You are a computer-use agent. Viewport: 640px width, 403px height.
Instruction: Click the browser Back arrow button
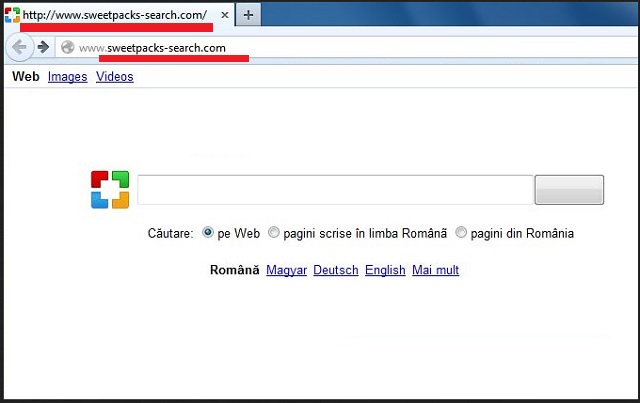coord(19,47)
